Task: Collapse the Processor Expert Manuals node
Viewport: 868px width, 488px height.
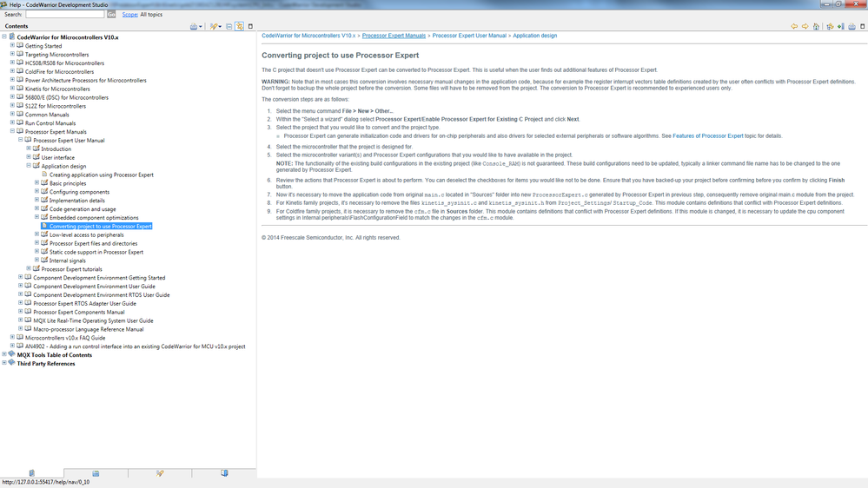Action: tap(12, 131)
